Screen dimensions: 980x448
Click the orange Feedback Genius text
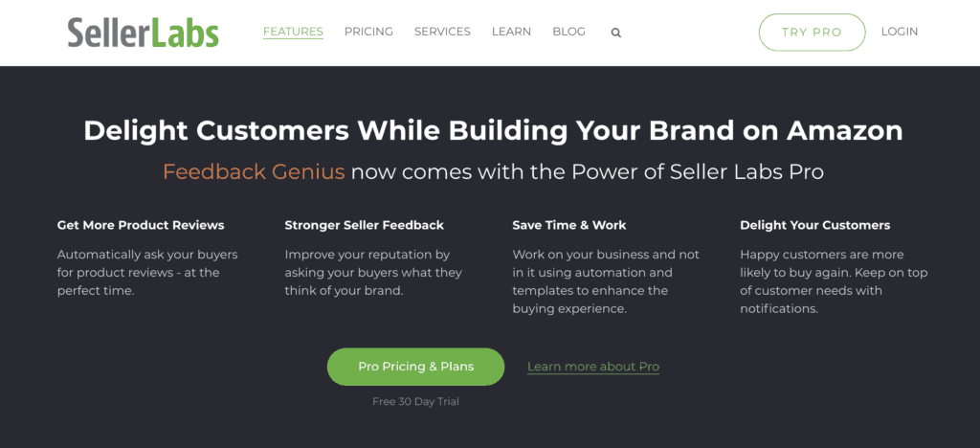point(254,171)
